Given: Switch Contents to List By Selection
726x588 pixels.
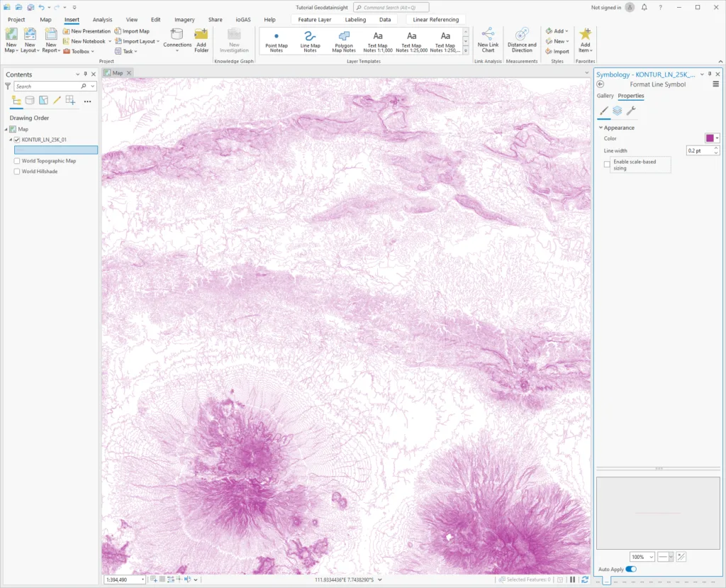Looking at the screenshot, I should pyautogui.click(x=43, y=101).
